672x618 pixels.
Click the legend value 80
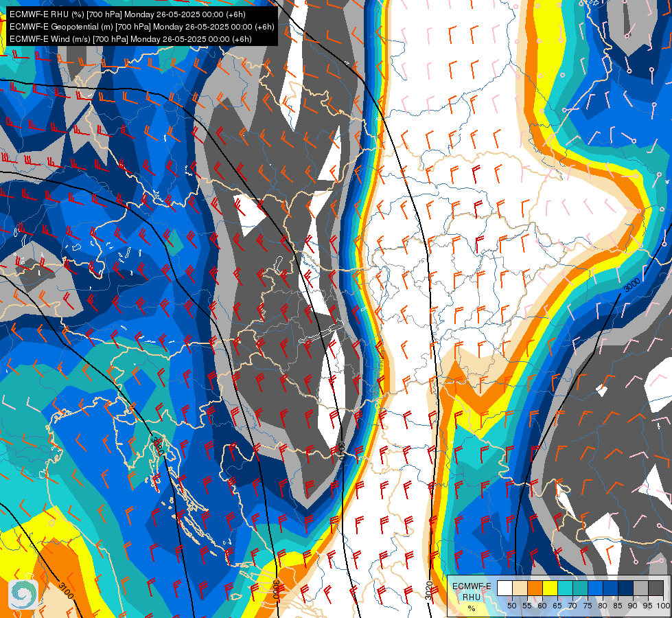(x=603, y=606)
